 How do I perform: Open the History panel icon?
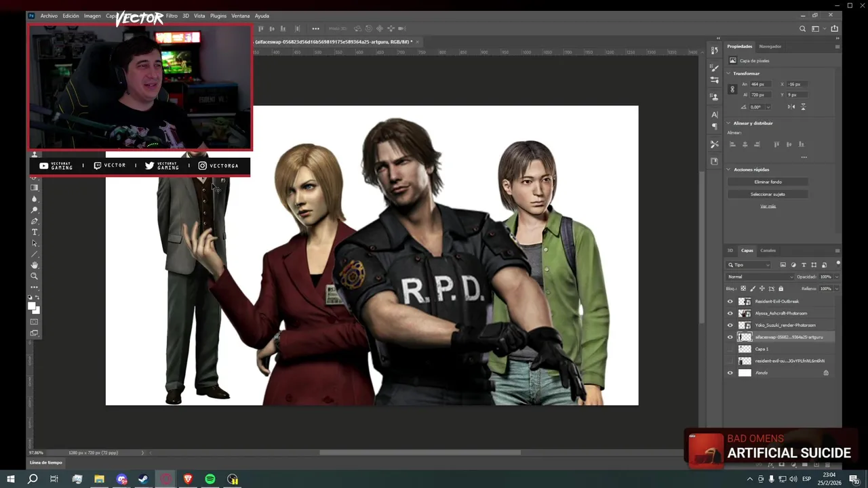pyautogui.click(x=714, y=51)
